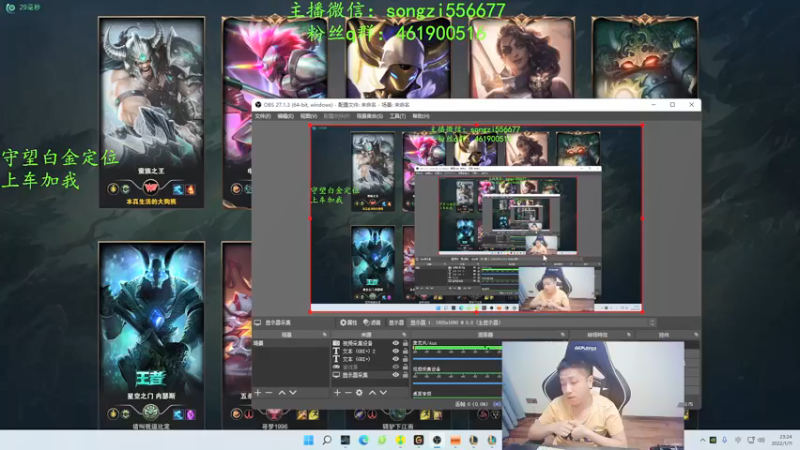Move source down with arrow icon

pos(383,392)
